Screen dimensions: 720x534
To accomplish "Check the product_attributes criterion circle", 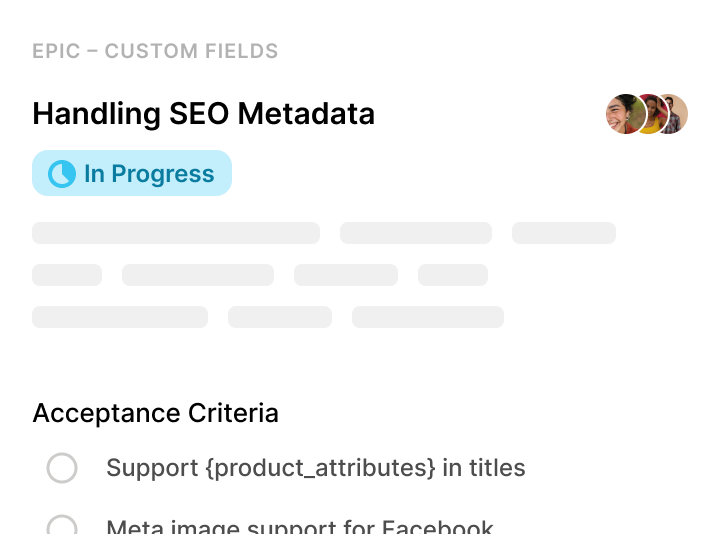I will (62, 468).
